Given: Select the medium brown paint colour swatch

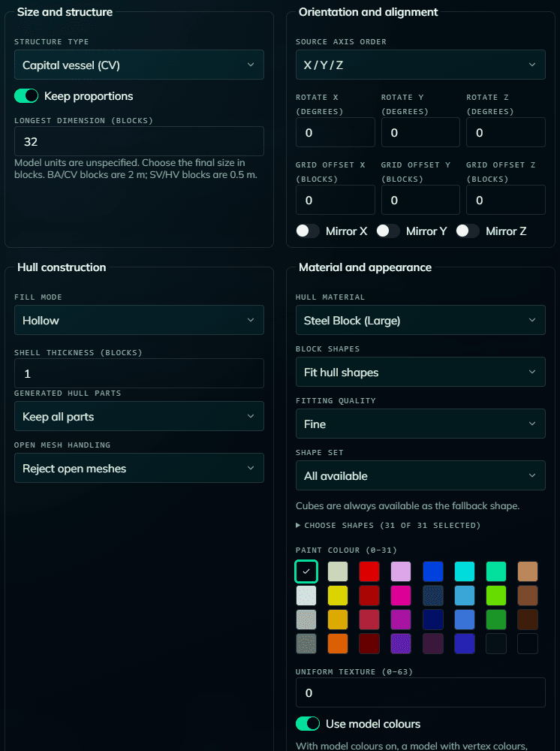Looking at the screenshot, I should [x=528, y=596].
